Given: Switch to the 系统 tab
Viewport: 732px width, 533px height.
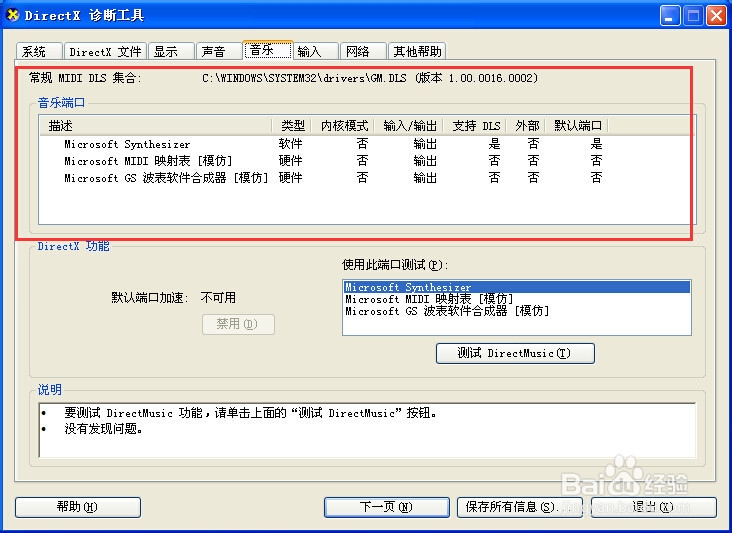Looking at the screenshot, I should 39,51.
